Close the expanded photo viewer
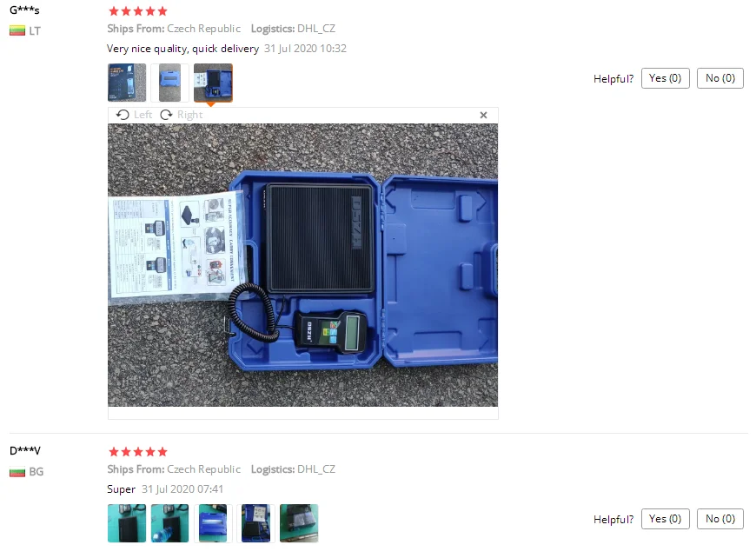Viewport: 756px width, 558px height. pos(484,115)
